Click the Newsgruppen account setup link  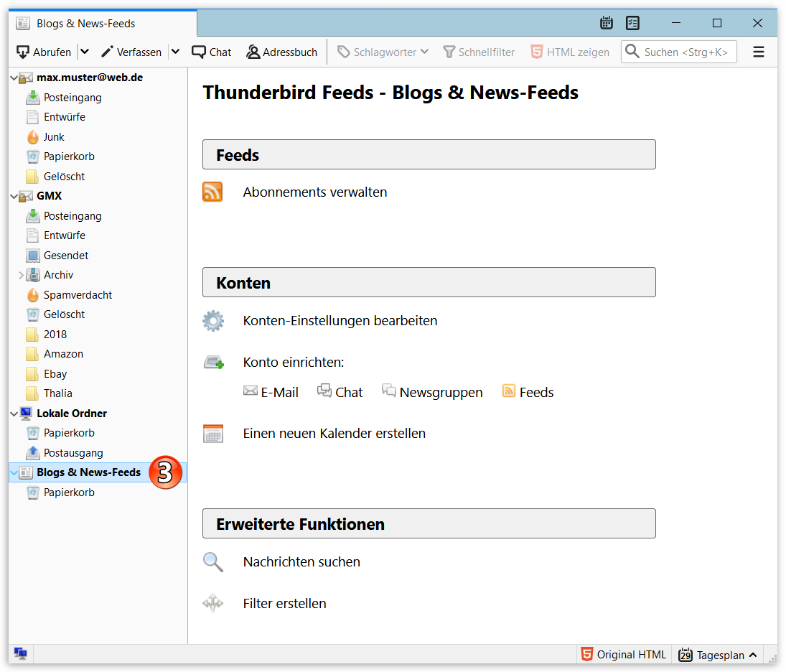(441, 392)
